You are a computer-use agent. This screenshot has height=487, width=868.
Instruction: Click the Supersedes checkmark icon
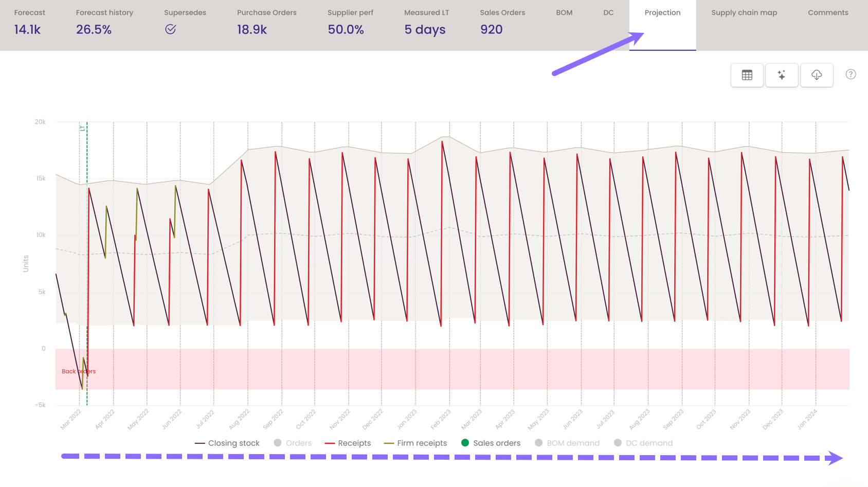171,29
